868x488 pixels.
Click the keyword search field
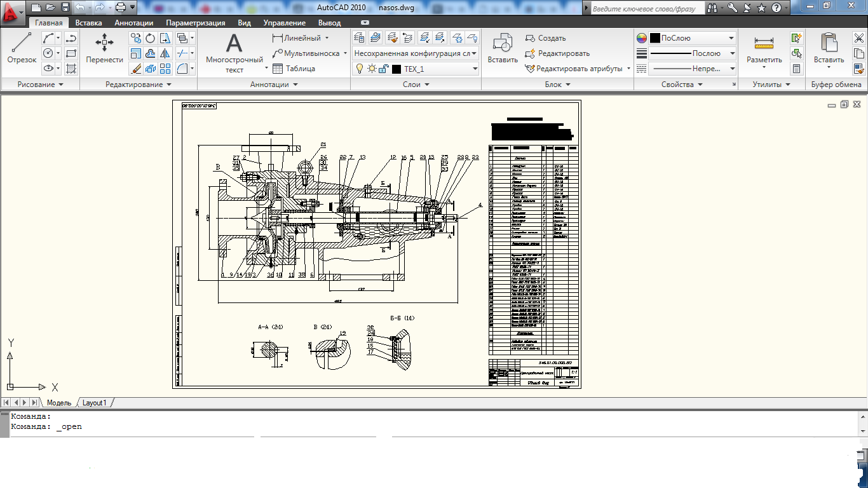(x=647, y=9)
